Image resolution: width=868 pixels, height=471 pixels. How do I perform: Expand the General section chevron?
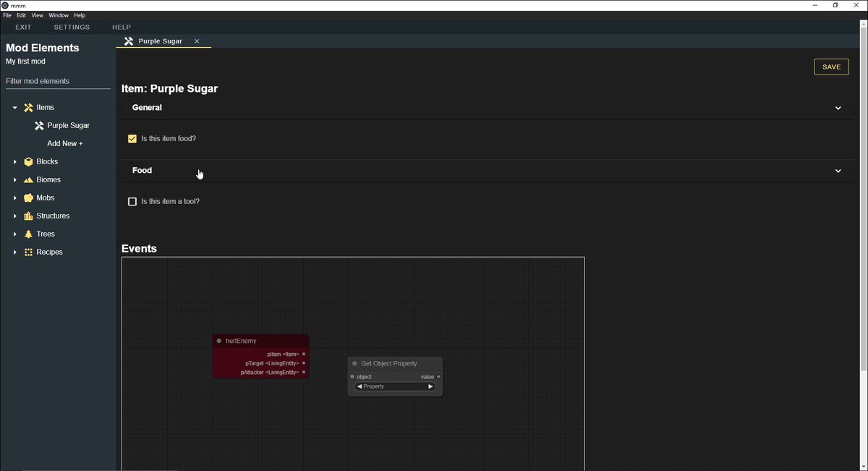(838, 109)
